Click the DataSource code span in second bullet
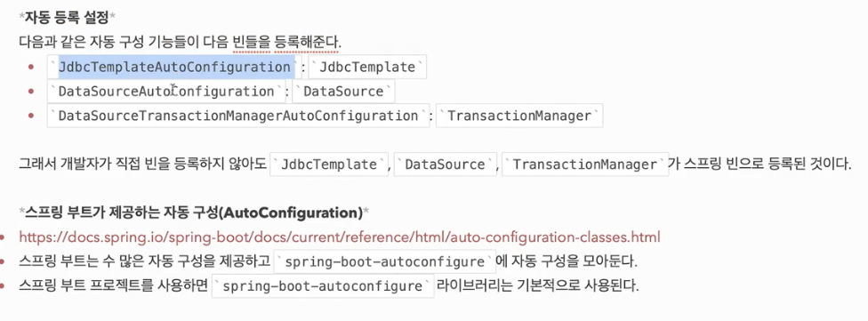 pos(343,92)
